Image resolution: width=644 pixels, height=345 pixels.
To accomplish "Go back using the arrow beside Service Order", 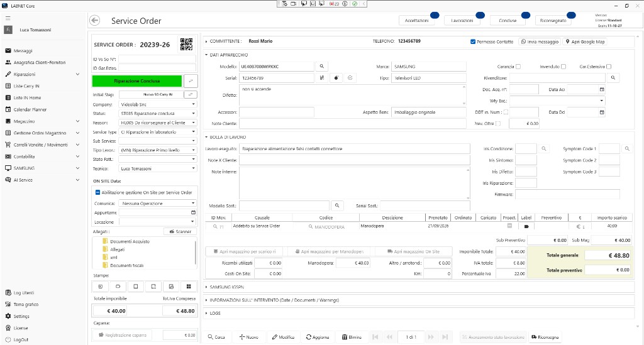I will tap(94, 21).
